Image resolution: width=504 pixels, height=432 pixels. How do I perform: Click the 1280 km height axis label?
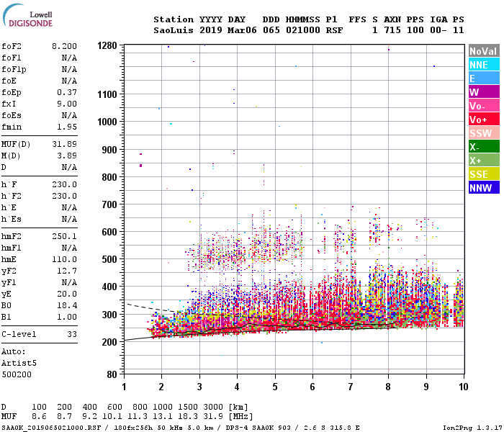[107, 45]
